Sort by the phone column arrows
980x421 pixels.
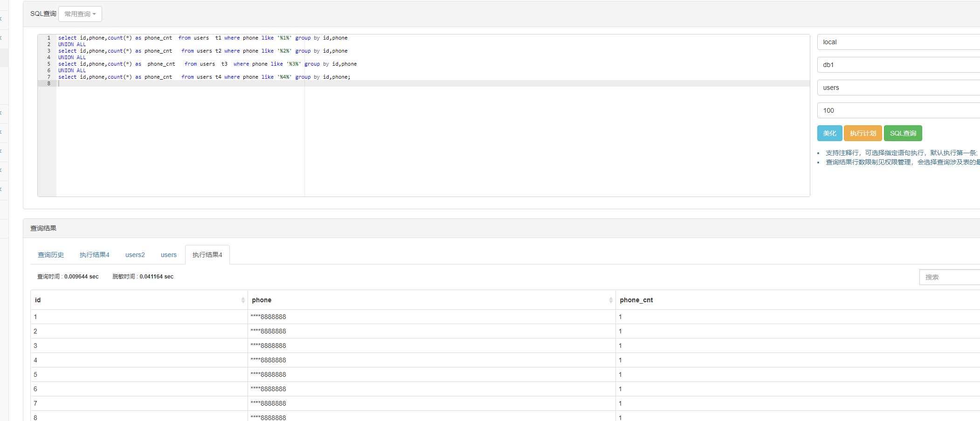[611, 300]
